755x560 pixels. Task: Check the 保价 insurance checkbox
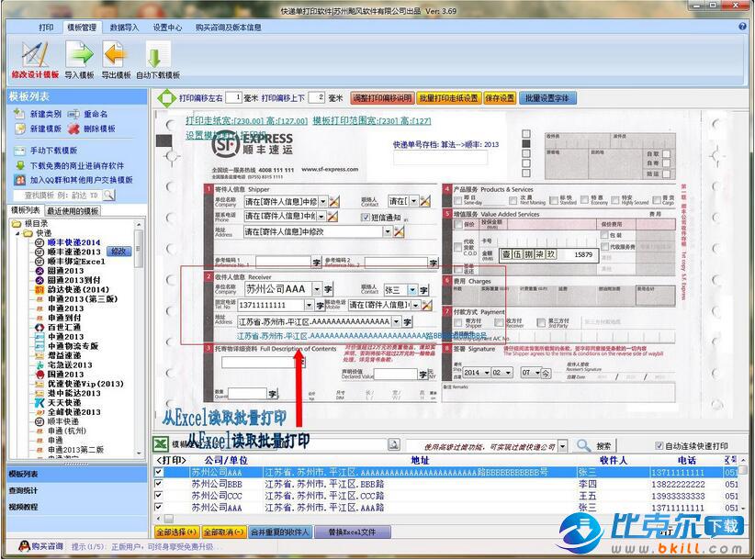tap(458, 224)
